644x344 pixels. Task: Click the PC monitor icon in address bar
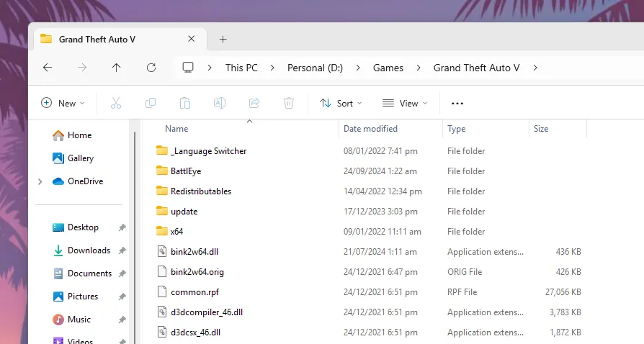(188, 68)
